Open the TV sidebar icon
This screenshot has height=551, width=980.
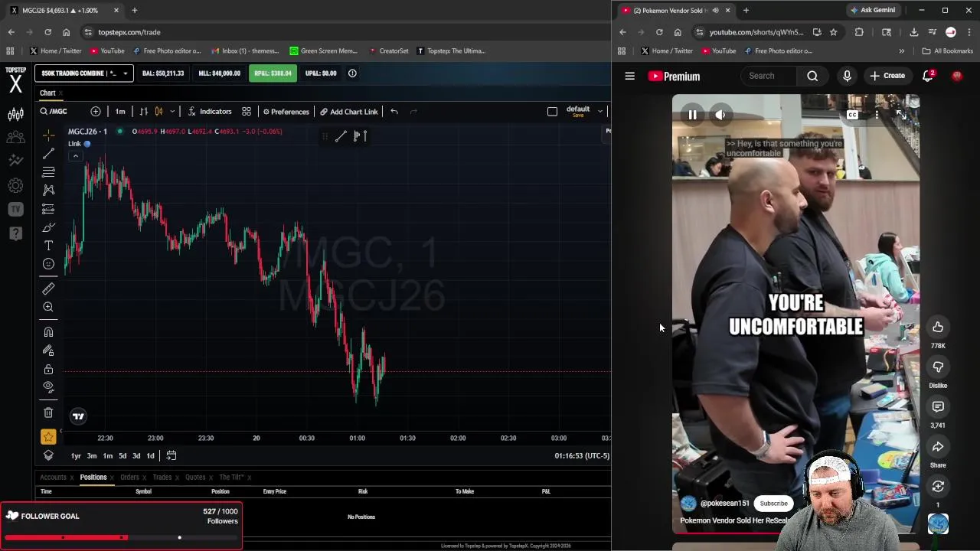[15, 209]
